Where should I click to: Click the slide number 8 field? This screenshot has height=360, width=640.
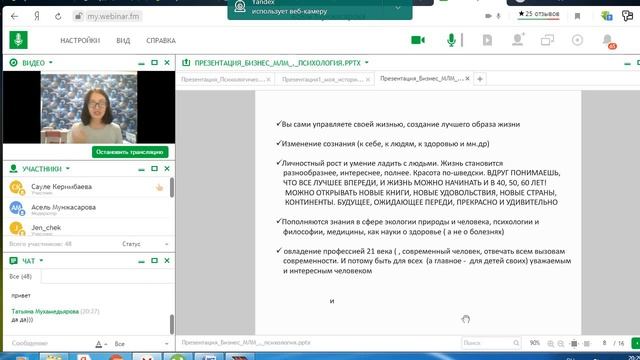click(x=604, y=343)
